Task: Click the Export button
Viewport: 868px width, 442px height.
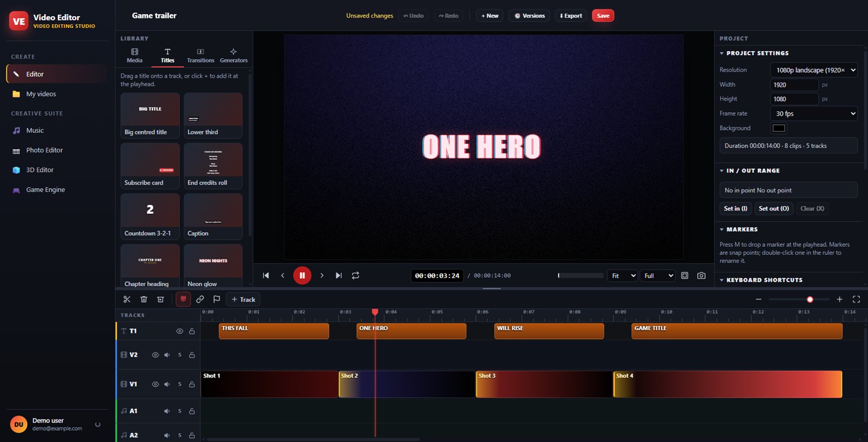Action: pyautogui.click(x=571, y=16)
